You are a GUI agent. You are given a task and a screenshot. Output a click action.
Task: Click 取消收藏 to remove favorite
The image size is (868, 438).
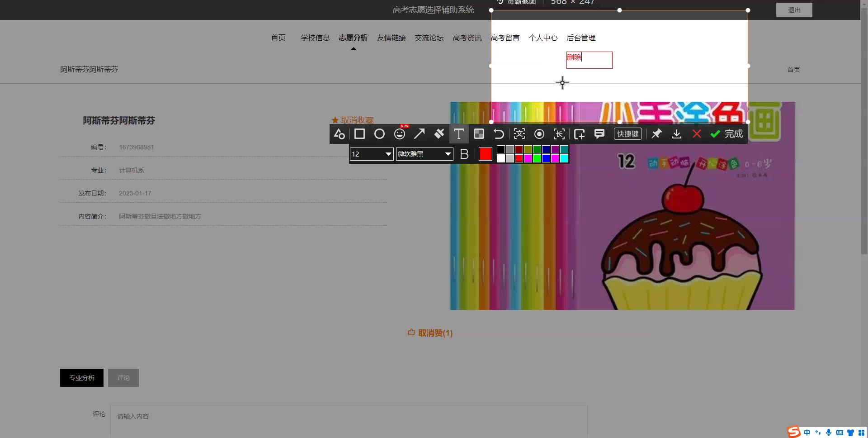(x=353, y=120)
